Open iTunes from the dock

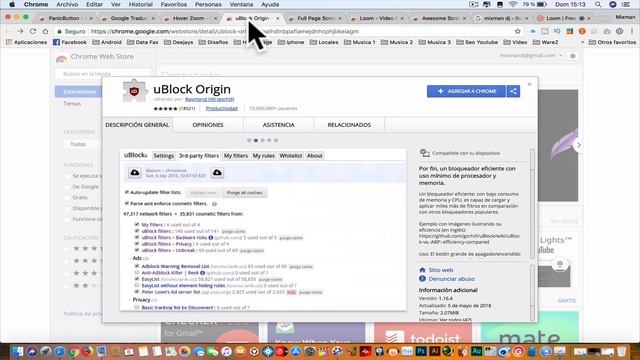(226, 351)
